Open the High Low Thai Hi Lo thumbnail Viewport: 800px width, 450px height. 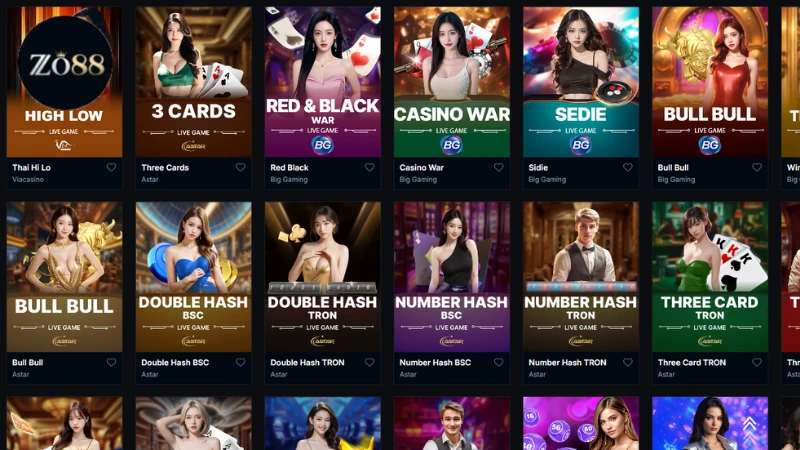tap(64, 82)
